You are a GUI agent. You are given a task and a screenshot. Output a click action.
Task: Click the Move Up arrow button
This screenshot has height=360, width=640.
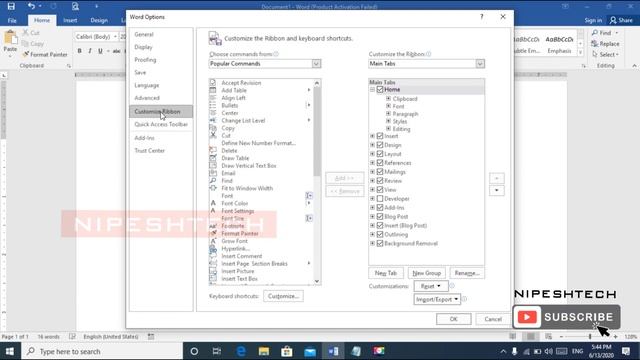(497, 178)
